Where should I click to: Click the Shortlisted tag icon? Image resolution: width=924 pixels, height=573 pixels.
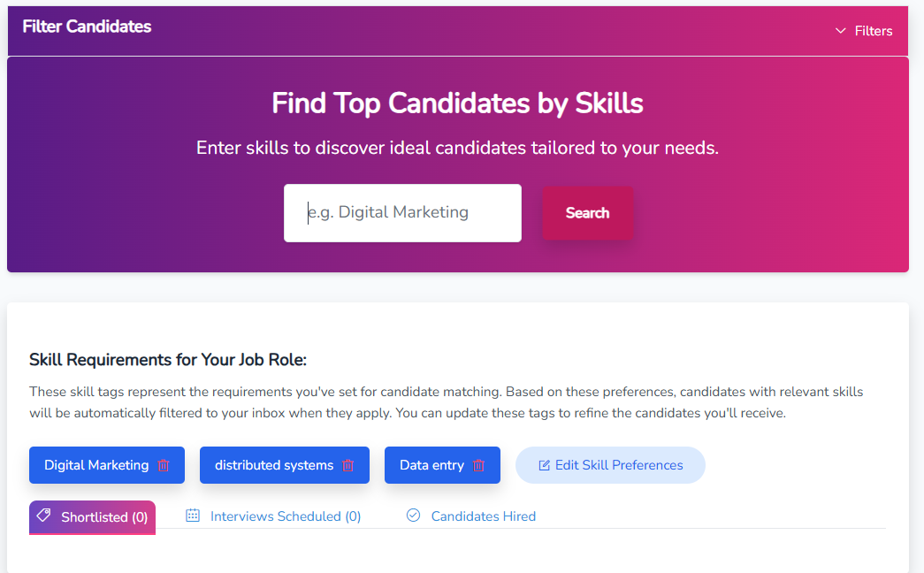point(43,516)
